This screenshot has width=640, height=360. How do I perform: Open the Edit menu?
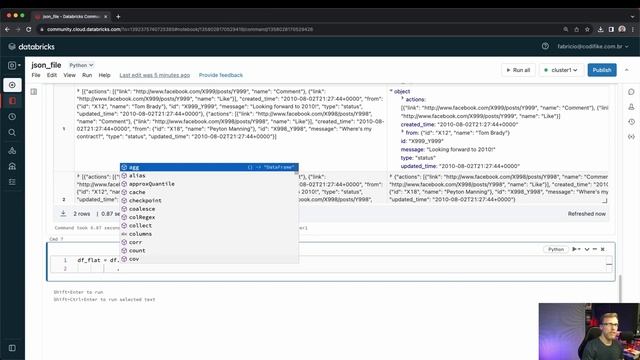52,75
